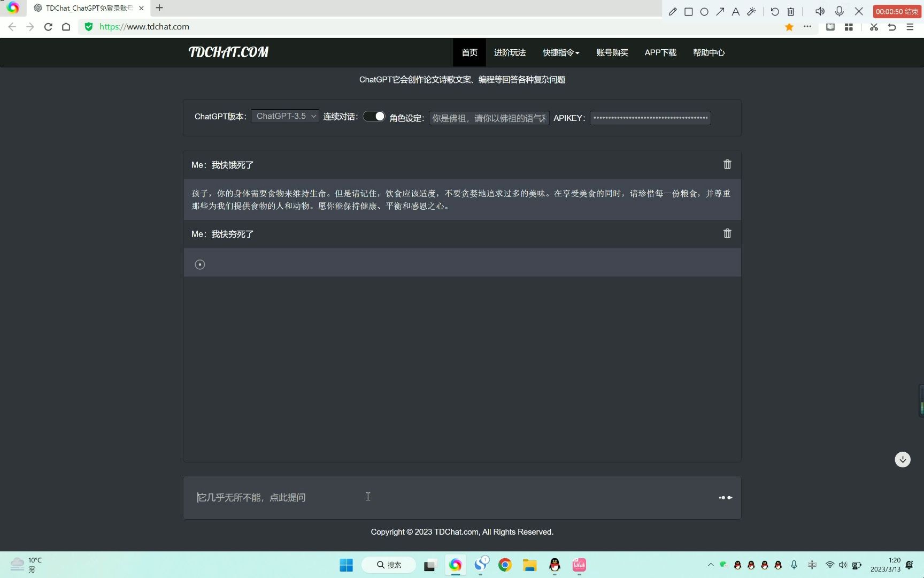Open QQ penguin app from taskbar
This screenshot has height=578, width=924.
click(x=555, y=565)
